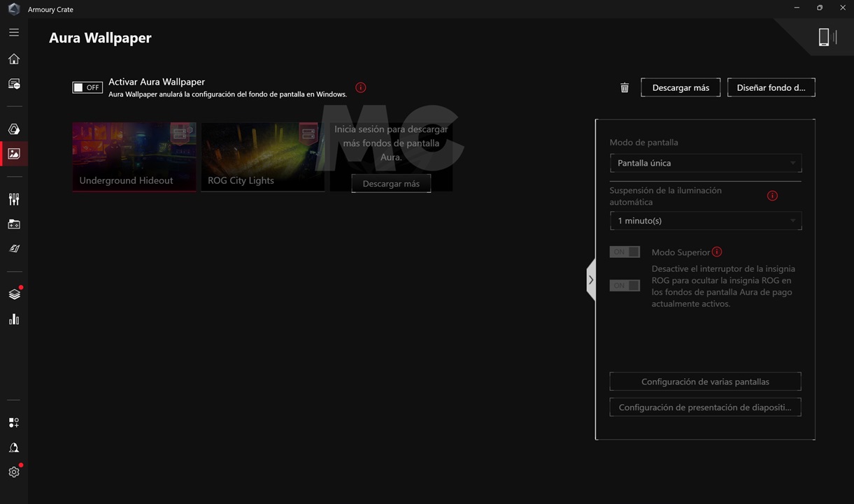This screenshot has height=504, width=854.
Task: Select the ROG City Lights wallpaper
Action: pyautogui.click(x=263, y=157)
